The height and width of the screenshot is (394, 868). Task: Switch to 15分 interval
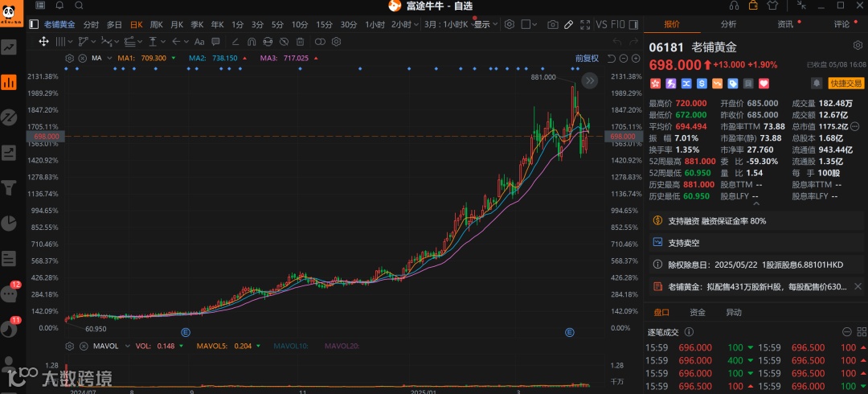(325, 24)
